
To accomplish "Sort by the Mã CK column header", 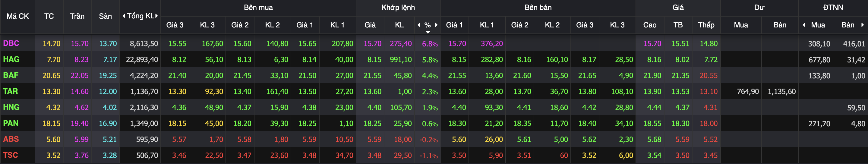I will pyautogui.click(x=17, y=16).
